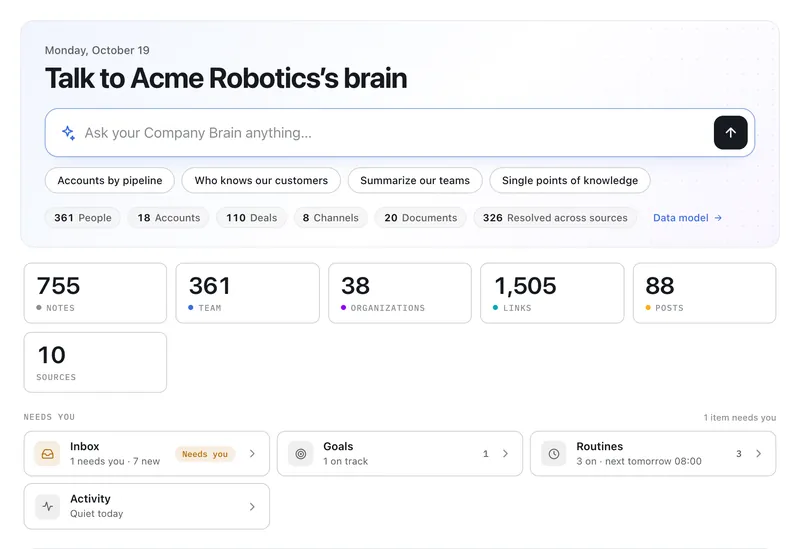Open the 755 Notes stat card
The image size is (800, 549).
pyautogui.click(x=95, y=293)
